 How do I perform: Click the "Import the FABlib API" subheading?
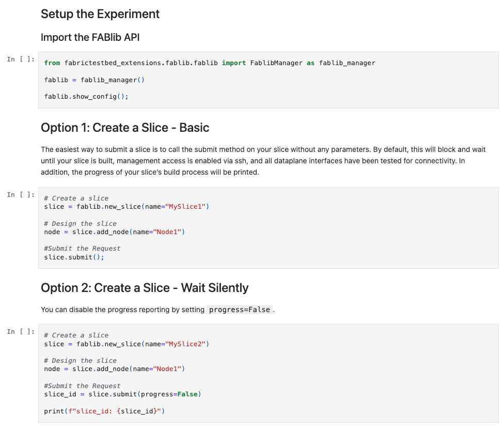tap(90, 37)
